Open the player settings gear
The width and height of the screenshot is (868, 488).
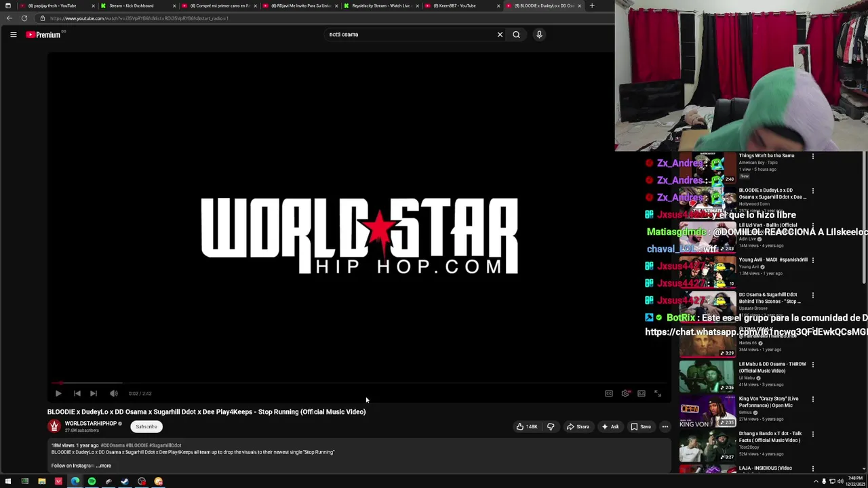coord(625,393)
